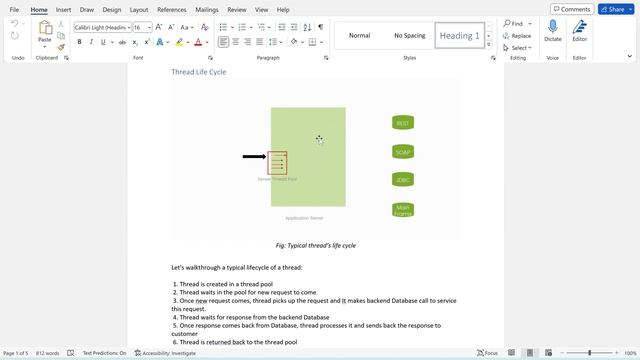Select the Format Painter brush
640x360 pixels.
click(61, 47)
